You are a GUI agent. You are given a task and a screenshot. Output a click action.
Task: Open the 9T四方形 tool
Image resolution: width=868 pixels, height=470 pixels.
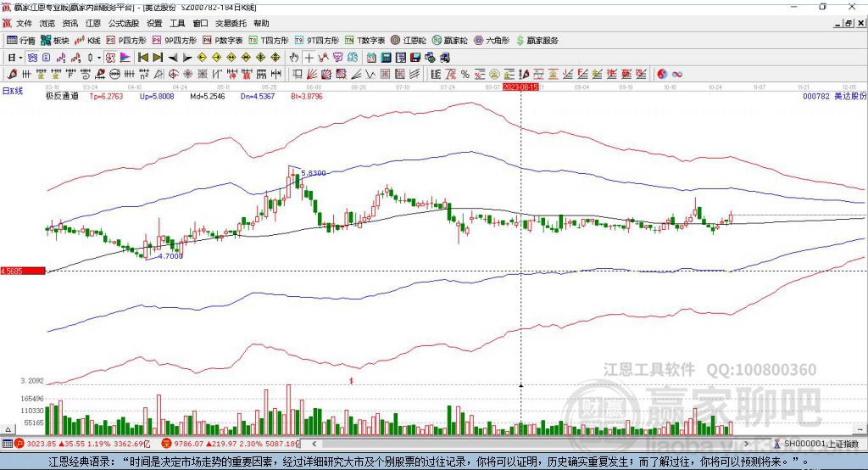pos(317,41)
